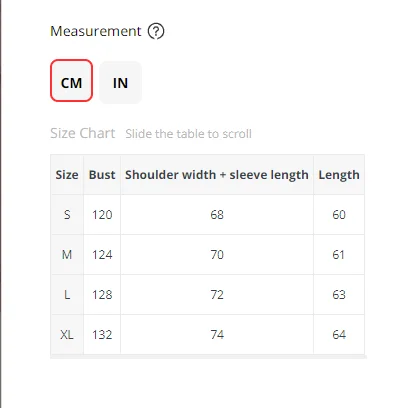The height and width of the screenshot is (408, 416).
Task: Click bust value 132 for size XL
Action: pyautogui.click(x=102, y=335)
